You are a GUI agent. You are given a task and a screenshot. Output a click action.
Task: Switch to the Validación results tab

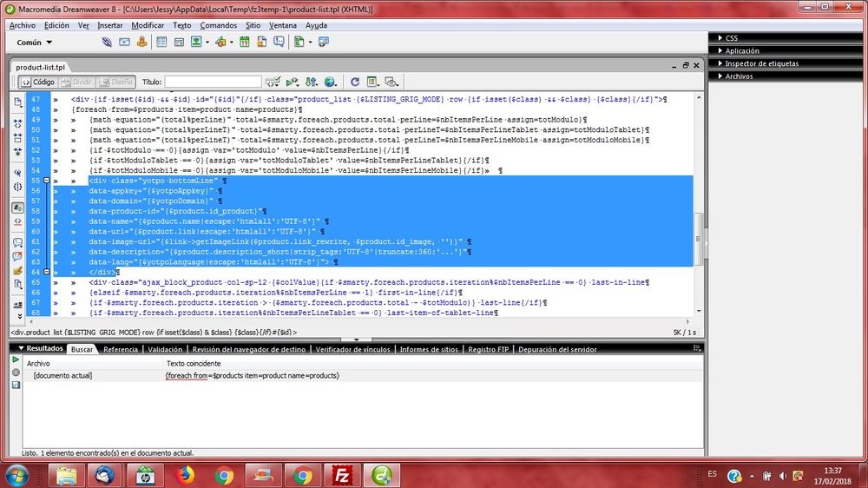[165, 350]
